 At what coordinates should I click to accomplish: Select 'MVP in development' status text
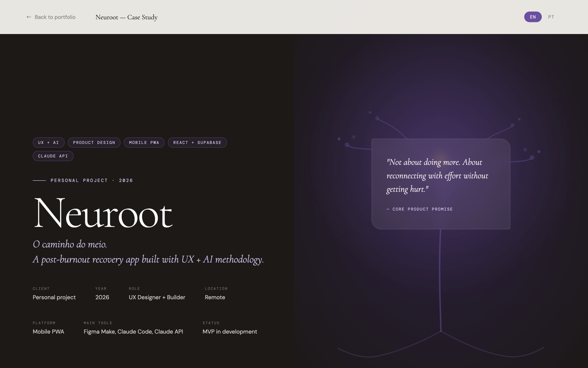[230, 332]
